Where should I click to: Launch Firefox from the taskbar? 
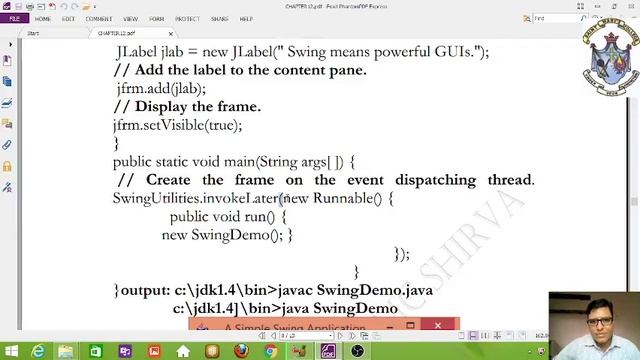pos(241,351)
